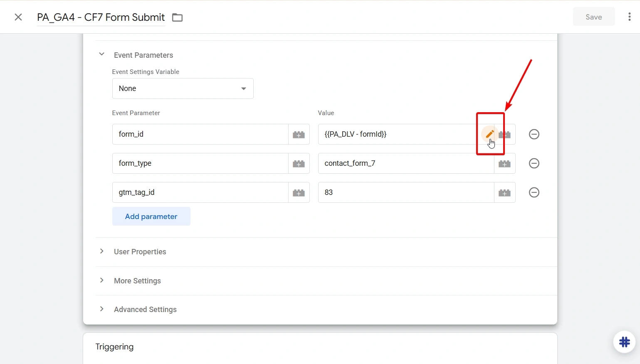Click the form_type parameter name field
640x364 pixels.
[200, 163]
